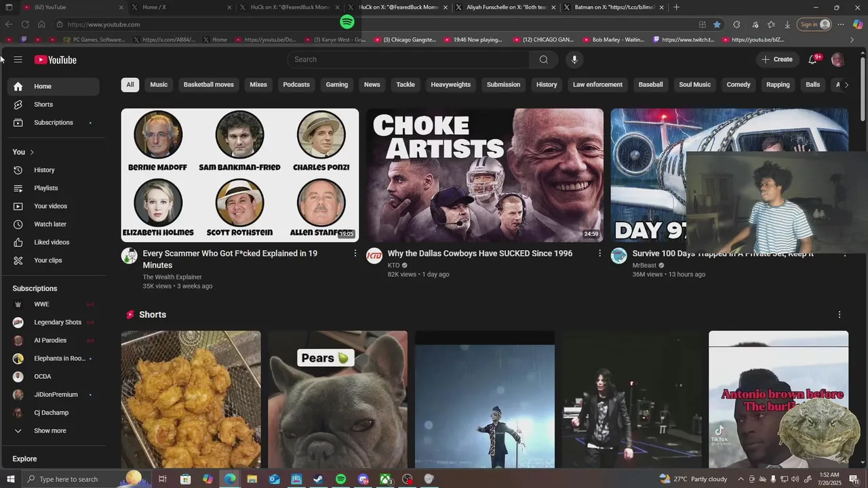Open JiDionPremium subscription
868x488 pixels.
pos(53,394)
